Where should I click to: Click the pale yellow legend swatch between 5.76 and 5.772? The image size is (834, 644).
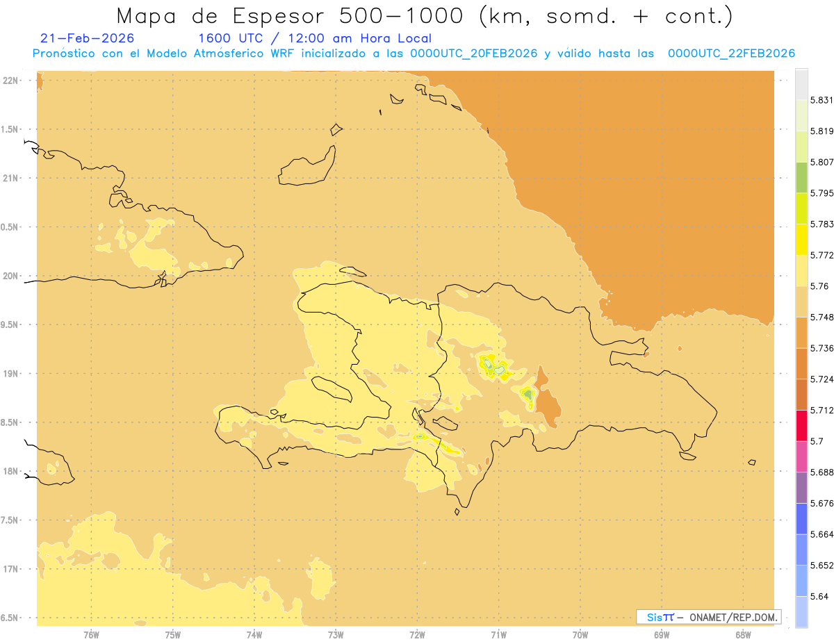[x=801, y=270]
